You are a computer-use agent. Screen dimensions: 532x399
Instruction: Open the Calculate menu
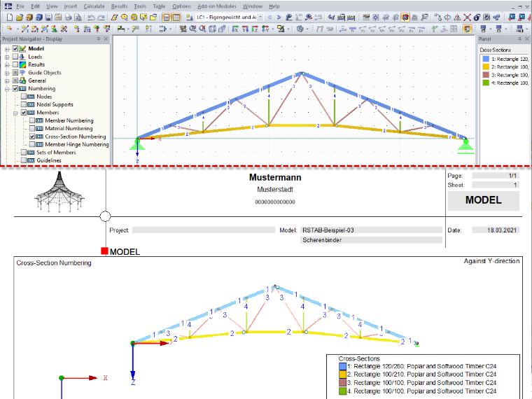[94, 6]
